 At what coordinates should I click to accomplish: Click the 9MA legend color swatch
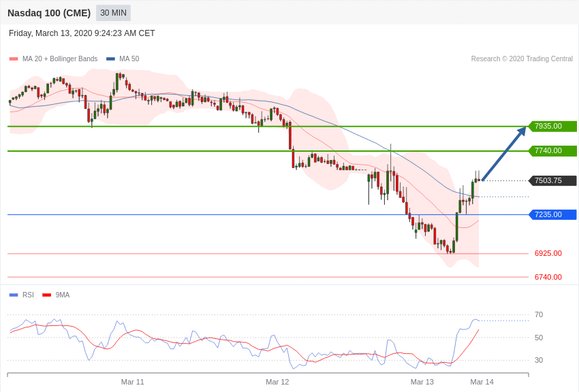46,295
